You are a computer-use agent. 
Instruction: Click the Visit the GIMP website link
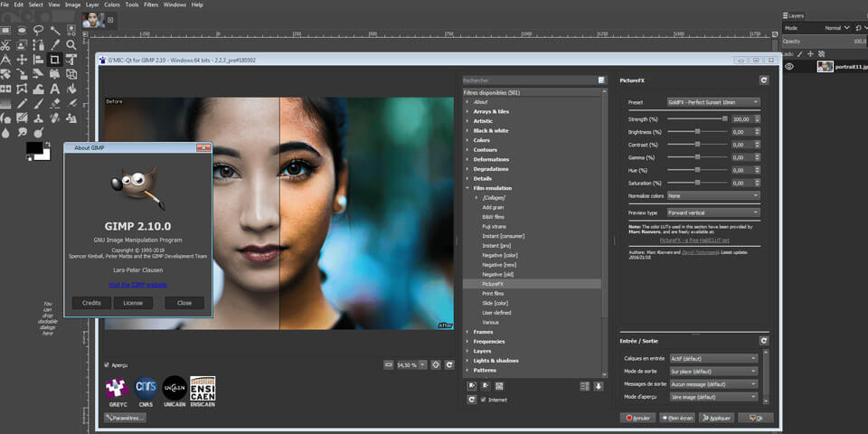(137, 285)
